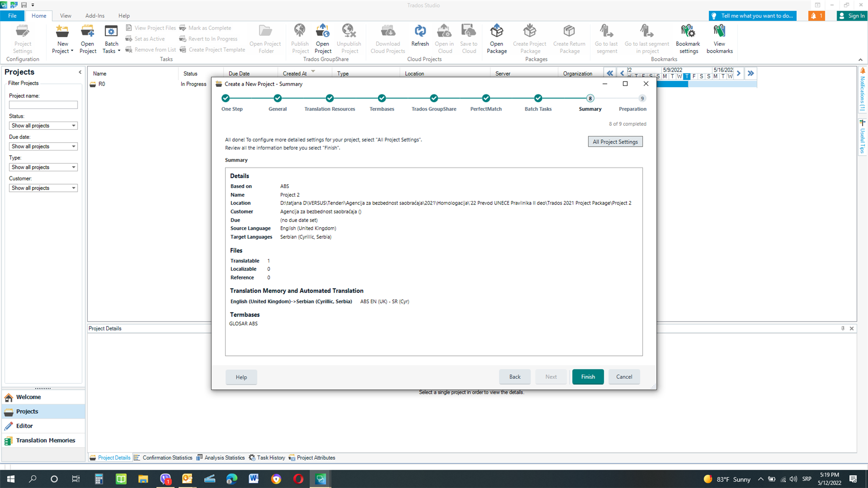Screen dimensions: 868x488
Task: Click Finish in the wizard dialog
Action: click(x=588, y=377)
